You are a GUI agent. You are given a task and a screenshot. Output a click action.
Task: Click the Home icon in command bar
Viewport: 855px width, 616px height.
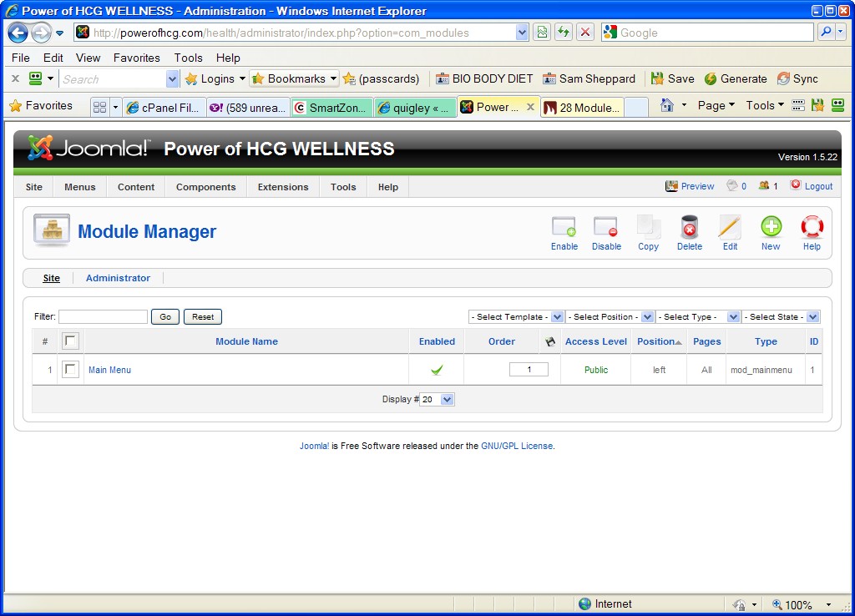666,105
